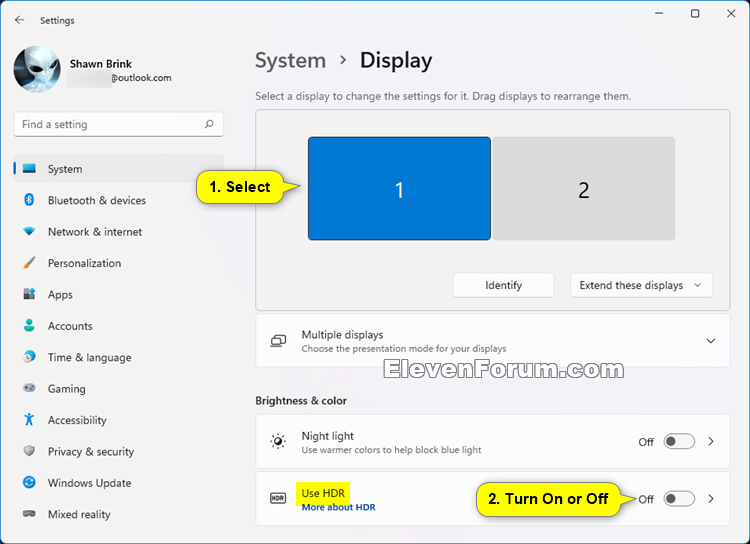Click the Time & language clock icon
Image resolution: width=750 pixels, height=544 pixels.
[x=29, y=357]
